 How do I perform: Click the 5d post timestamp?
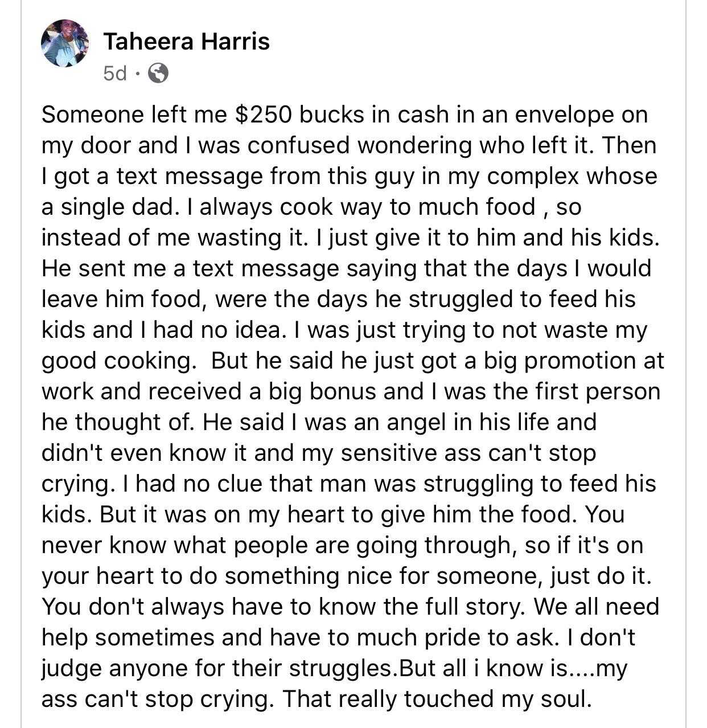coord(115,73)
